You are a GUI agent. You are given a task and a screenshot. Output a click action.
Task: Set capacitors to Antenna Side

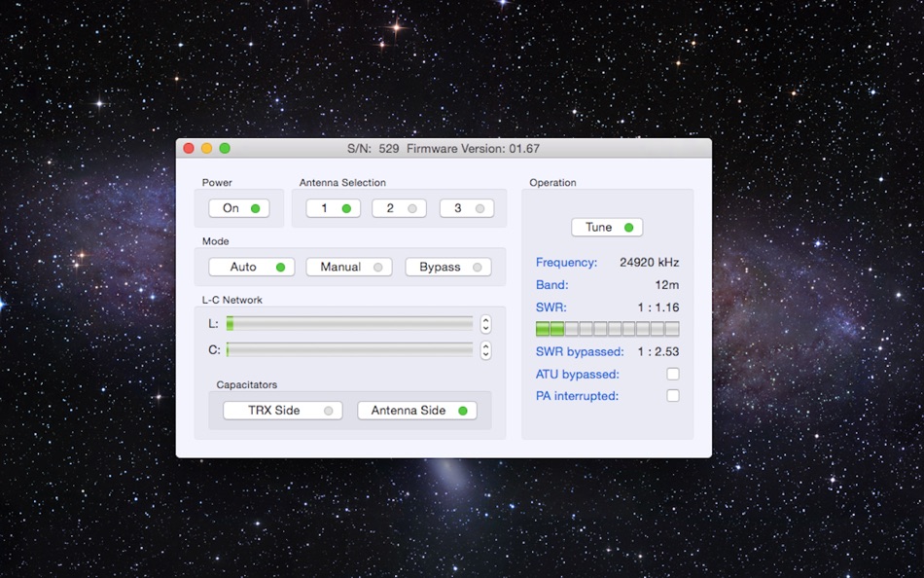(417, 411)
